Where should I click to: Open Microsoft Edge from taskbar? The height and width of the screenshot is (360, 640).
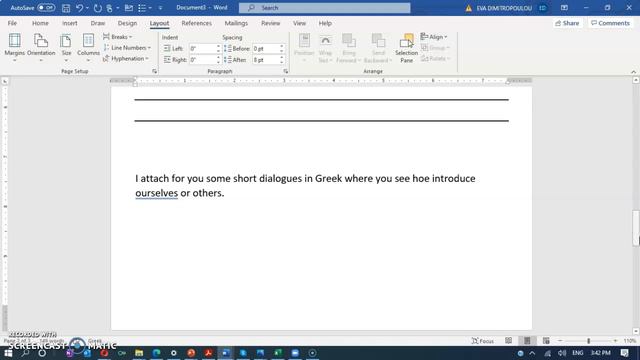coord(156,353)
